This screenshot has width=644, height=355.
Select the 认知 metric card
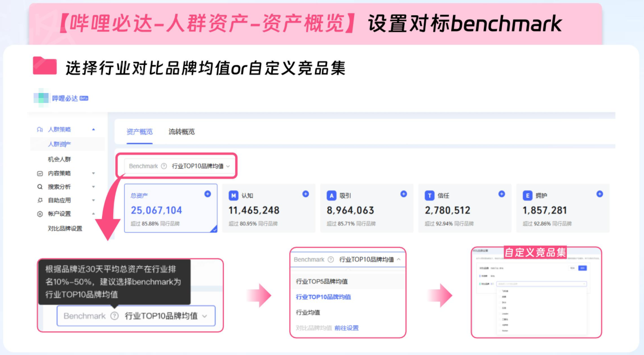(x=269, y=208)
